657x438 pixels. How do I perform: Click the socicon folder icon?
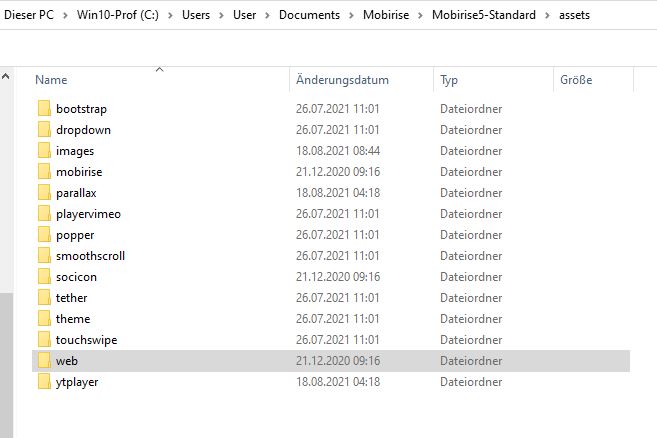coord(44,276)
